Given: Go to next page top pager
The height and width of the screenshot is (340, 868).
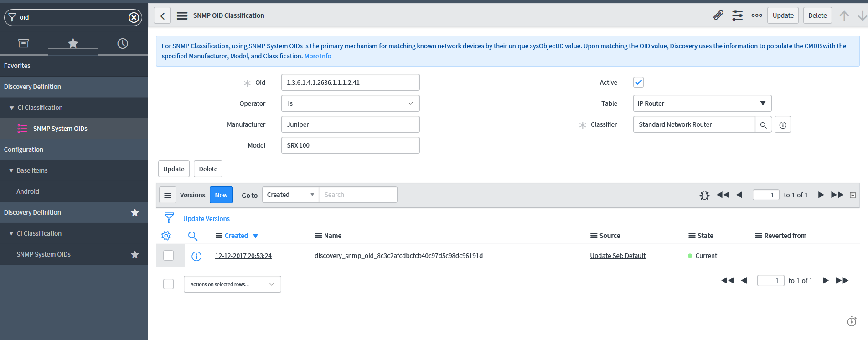Looking at the screenshot, I should (821, 195).
